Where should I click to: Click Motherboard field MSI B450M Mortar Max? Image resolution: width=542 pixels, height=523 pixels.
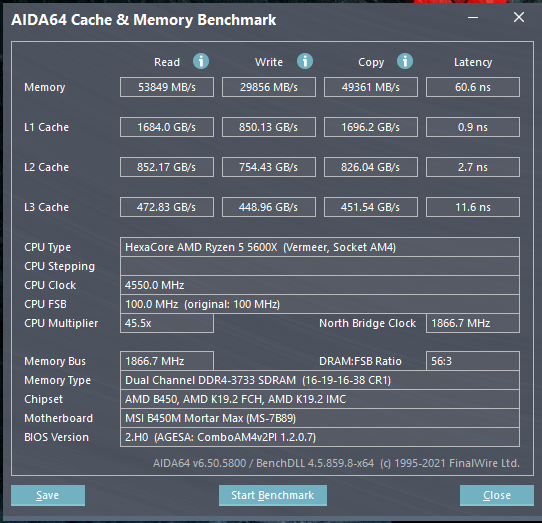[320, 418]
